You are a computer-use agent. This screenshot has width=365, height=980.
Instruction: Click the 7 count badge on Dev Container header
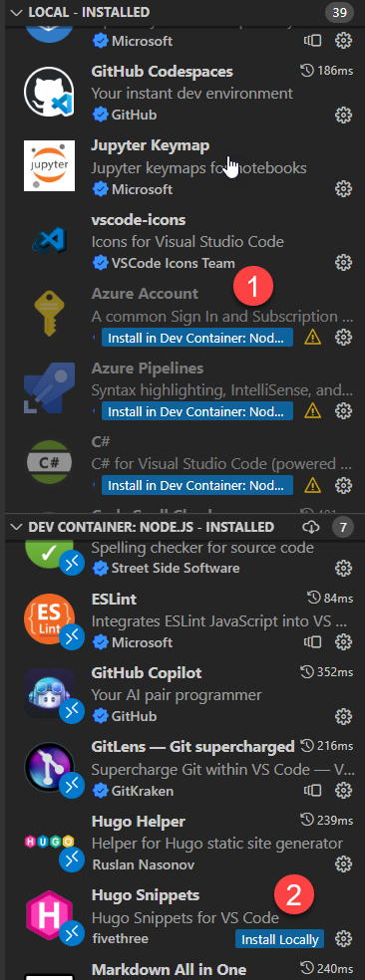(x=342, y=528)
